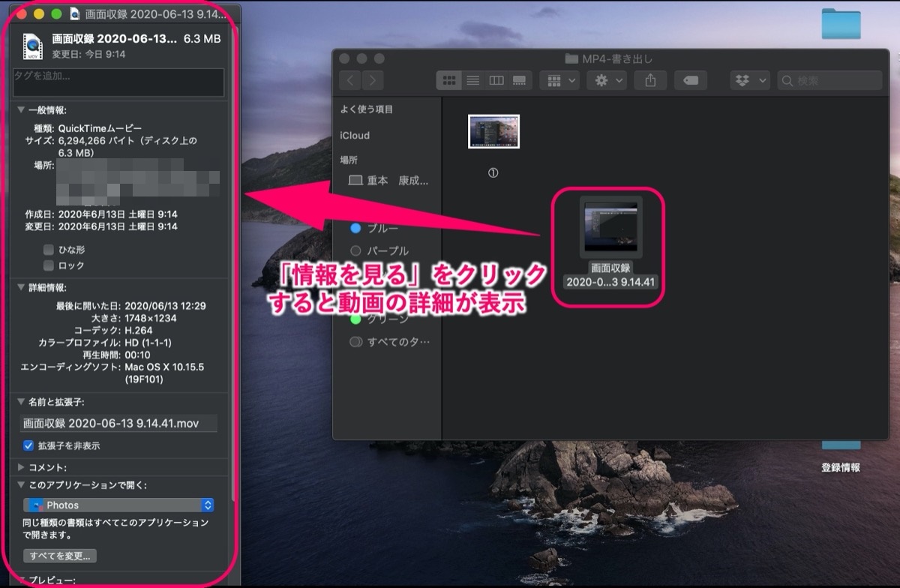
Task: Select the ブルー tag in sidebar
Action: tap(374, 228)
